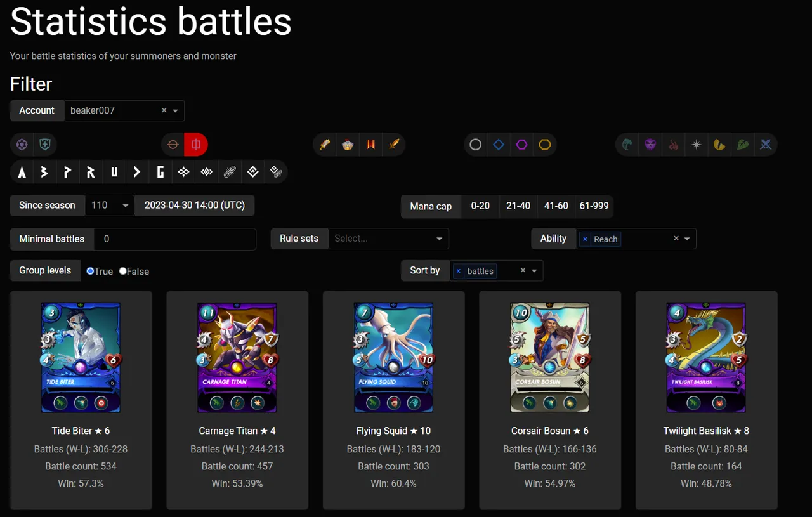Toggle the 61-999 mana cap filter

(x=594, y=206)
